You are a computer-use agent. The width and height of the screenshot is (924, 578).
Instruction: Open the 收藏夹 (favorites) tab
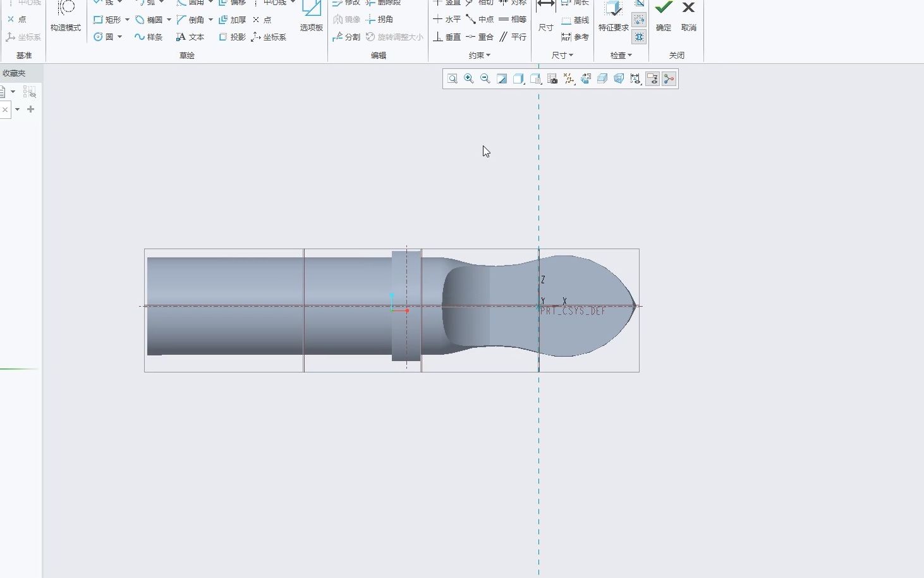point(14,73)
